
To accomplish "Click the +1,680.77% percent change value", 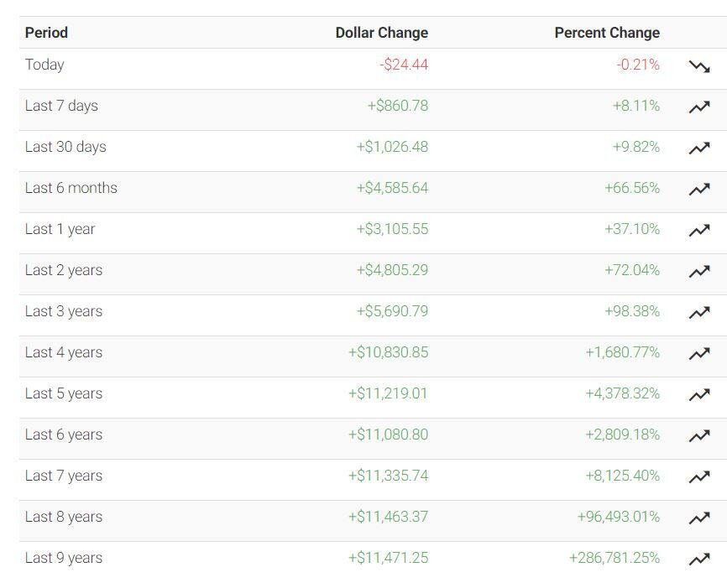I will (x=622, y=352).
